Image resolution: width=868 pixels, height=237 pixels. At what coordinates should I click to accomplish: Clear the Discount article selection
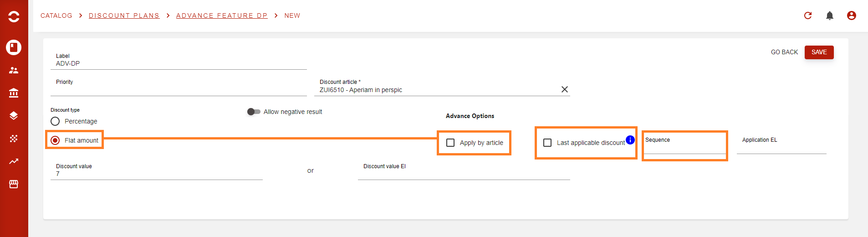(565, 89)
